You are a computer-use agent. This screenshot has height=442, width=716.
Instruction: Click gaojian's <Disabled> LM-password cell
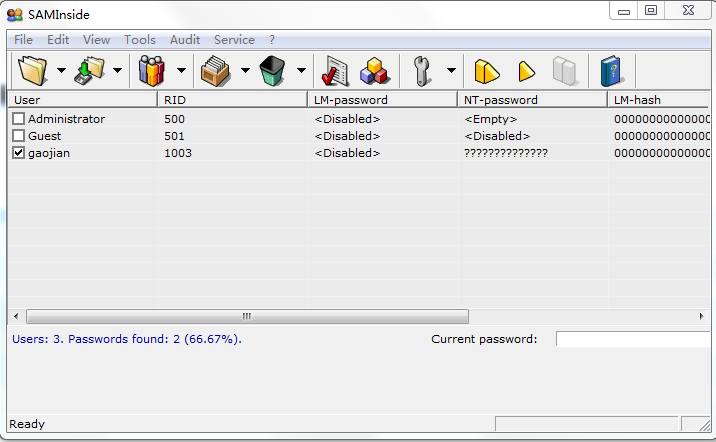[347, 153]
